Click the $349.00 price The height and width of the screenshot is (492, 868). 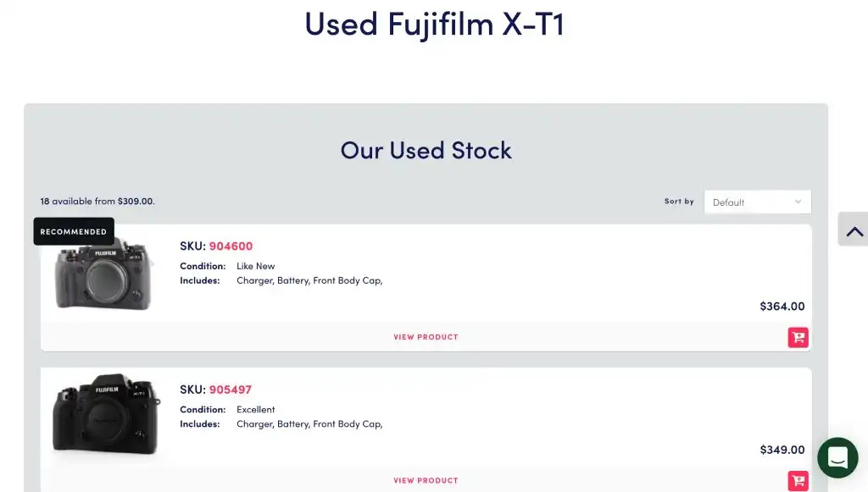pos(782,450)
